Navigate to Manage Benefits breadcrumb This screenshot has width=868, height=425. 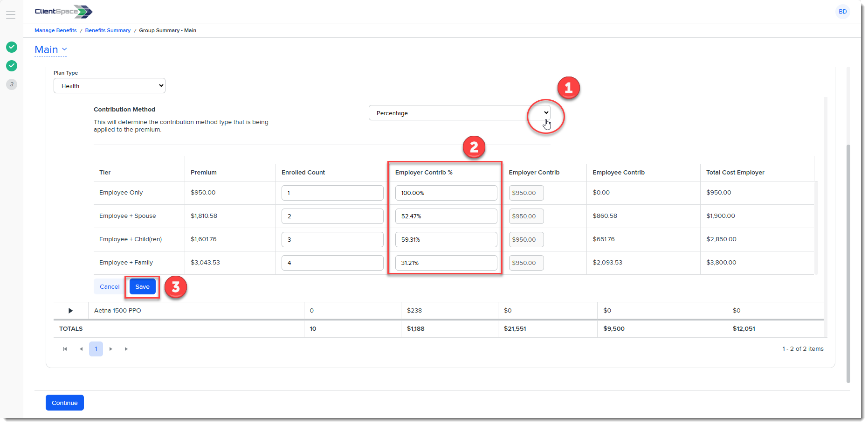click(55, 30)
